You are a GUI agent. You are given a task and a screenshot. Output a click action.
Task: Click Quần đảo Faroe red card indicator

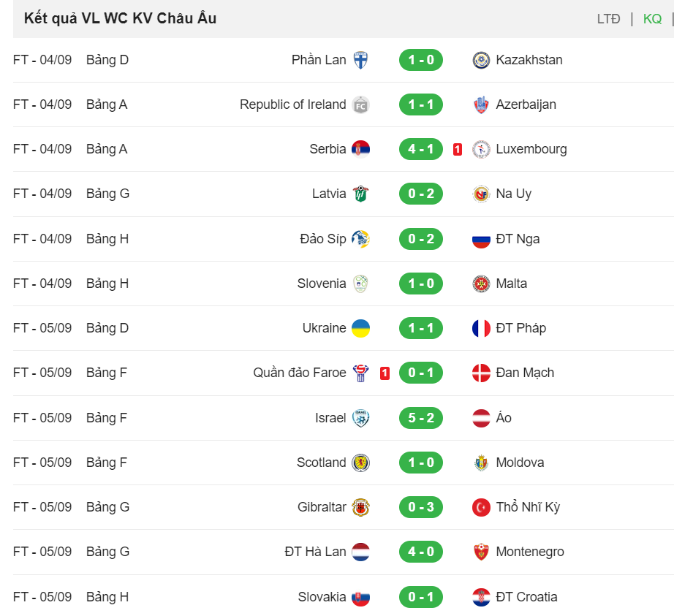click(x=385, y=373)
